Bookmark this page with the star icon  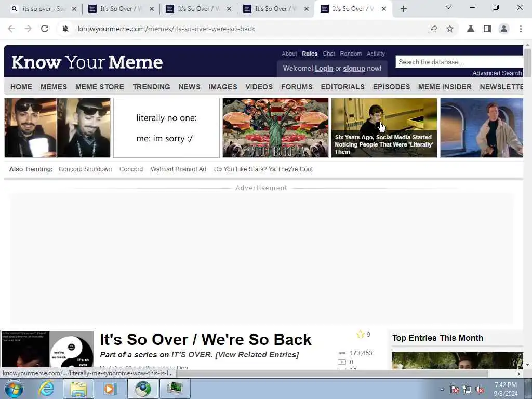click(450, 29)
